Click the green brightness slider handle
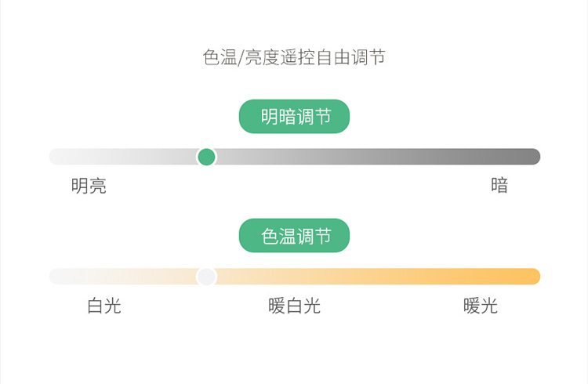The image size is (588, 384). pos(206,157)
